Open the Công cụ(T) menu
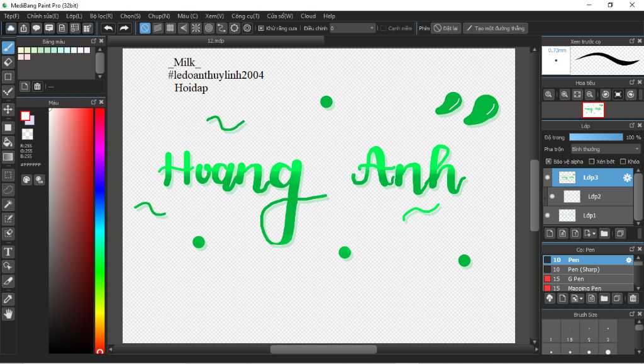 point(246,16)
